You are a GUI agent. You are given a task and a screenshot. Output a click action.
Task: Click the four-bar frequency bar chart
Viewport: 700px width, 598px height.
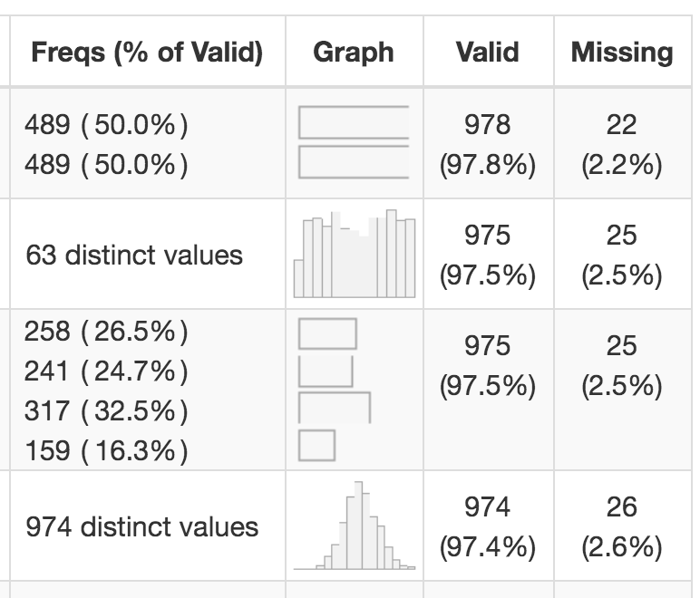[335, 389]
